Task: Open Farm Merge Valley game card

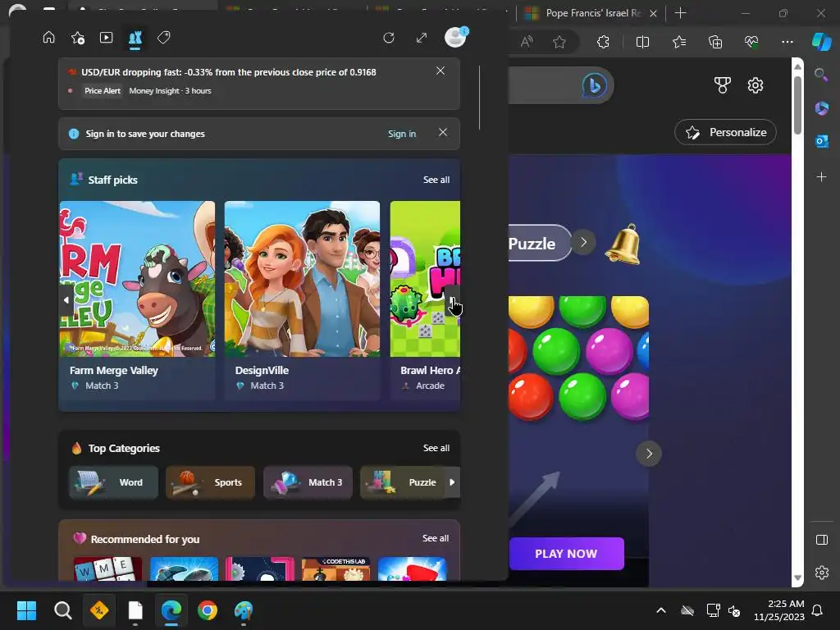Action: click(x=138, y=300)
